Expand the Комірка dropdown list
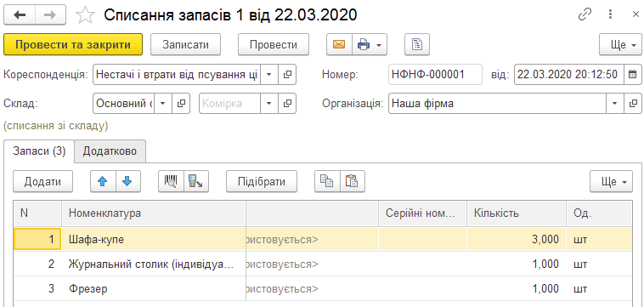 point(269,104)
